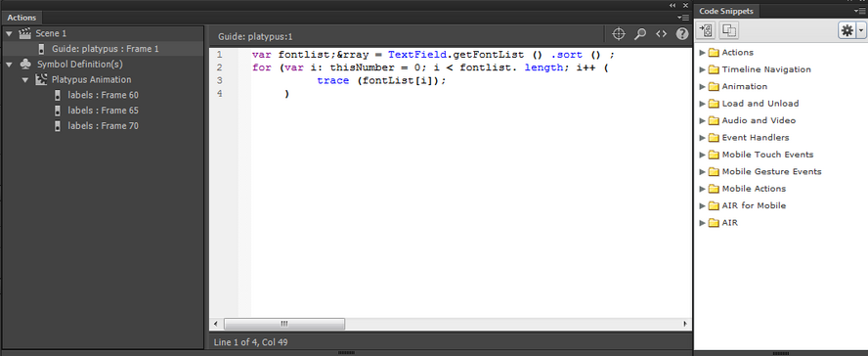Collapse the Symbol Definition(s) node

tap(9, 65)
